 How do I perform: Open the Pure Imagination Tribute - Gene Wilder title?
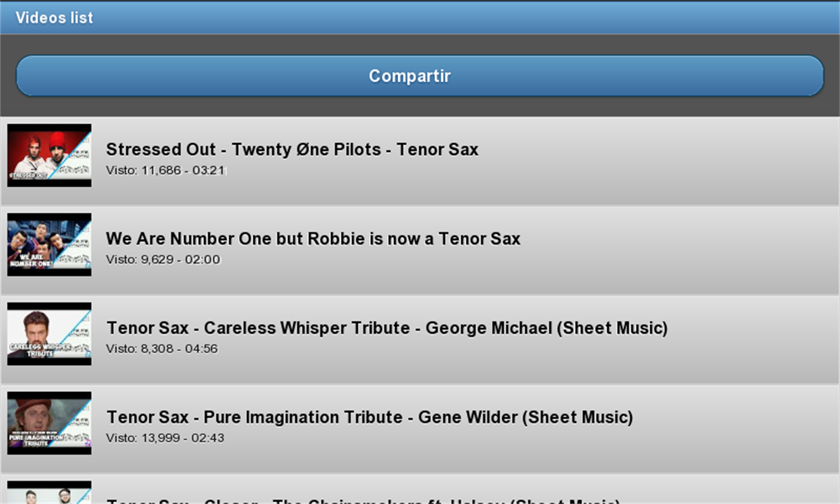pyautogui.click(x=370, y=417)
